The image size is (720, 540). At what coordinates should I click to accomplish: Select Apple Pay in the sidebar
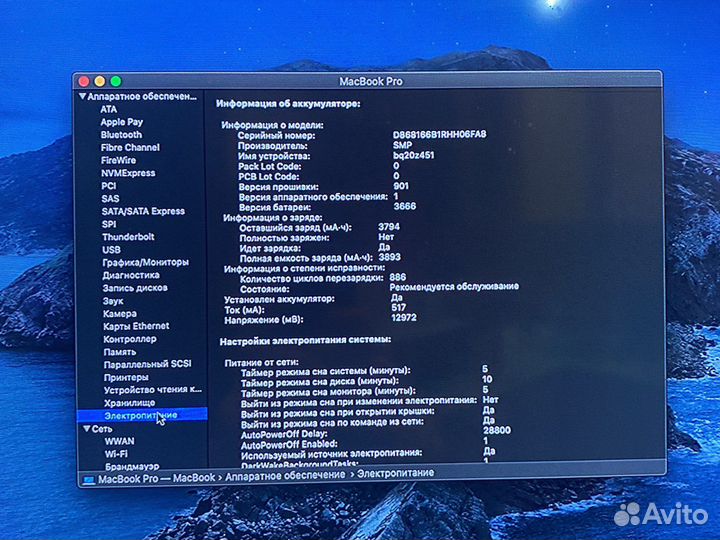coord(122,122)
